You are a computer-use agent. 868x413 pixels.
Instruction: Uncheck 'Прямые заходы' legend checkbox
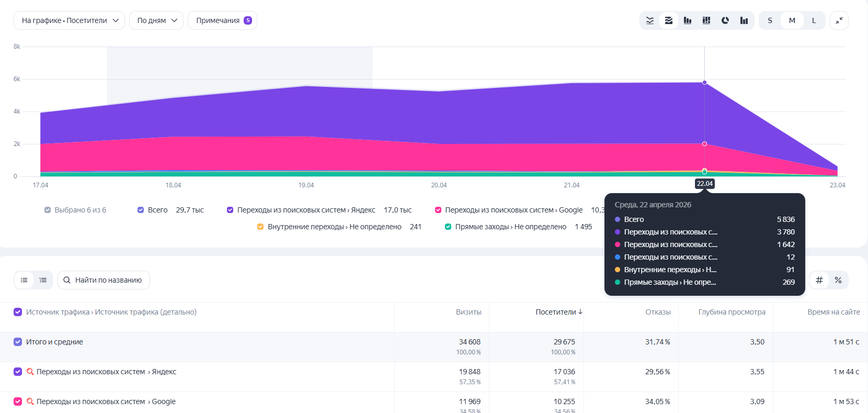pyautogui.click(x=448, y=227)
